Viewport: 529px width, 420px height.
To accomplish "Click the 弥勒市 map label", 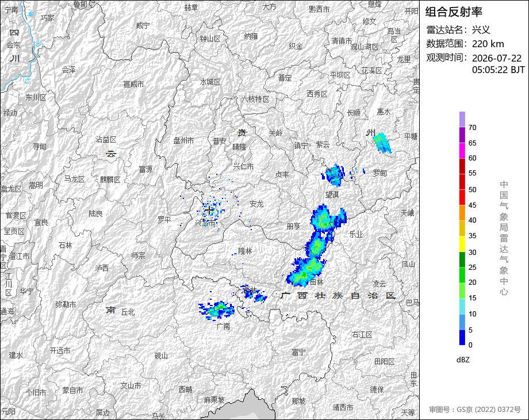I will tap(66, 304).
